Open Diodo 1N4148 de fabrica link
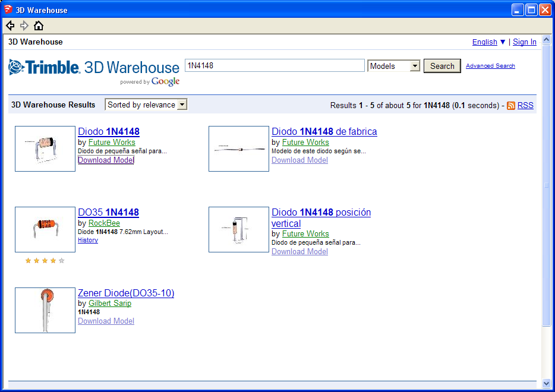The image size is (555, 392). point(324,132)
